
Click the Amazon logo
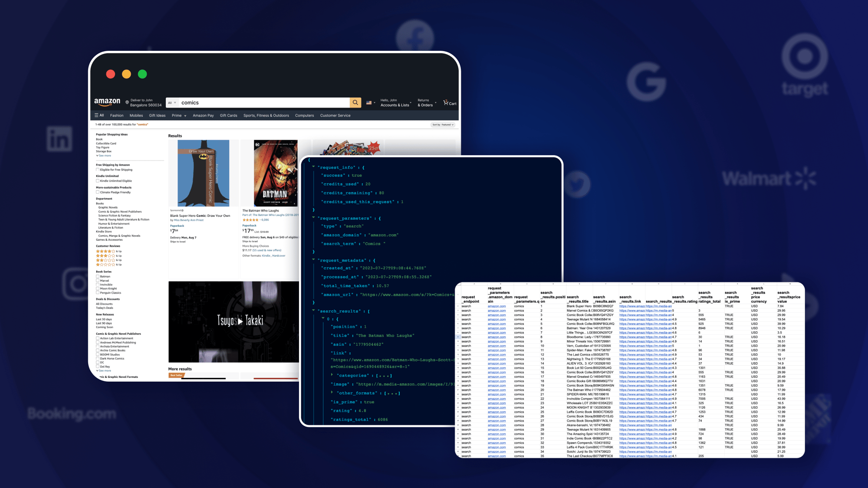pyautogui.click(x=107, y=102)
